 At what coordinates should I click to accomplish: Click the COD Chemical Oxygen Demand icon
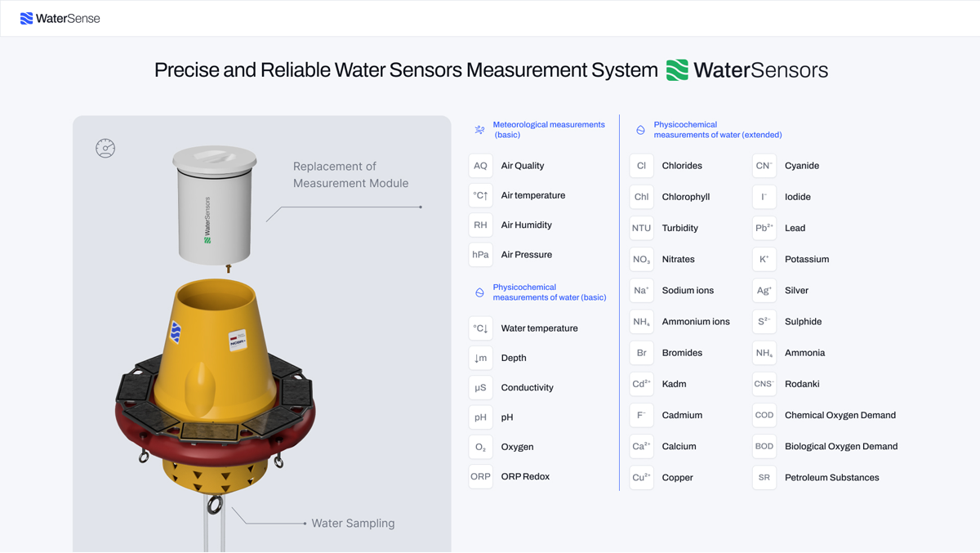coord(764,415)
